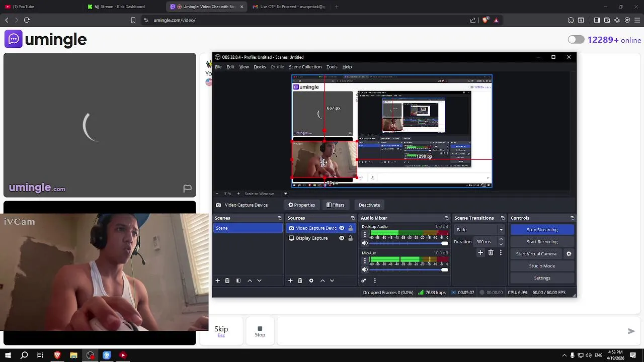Remove selected source using trash icon
The image size is (644, 362).
click(x=300, y=281)
